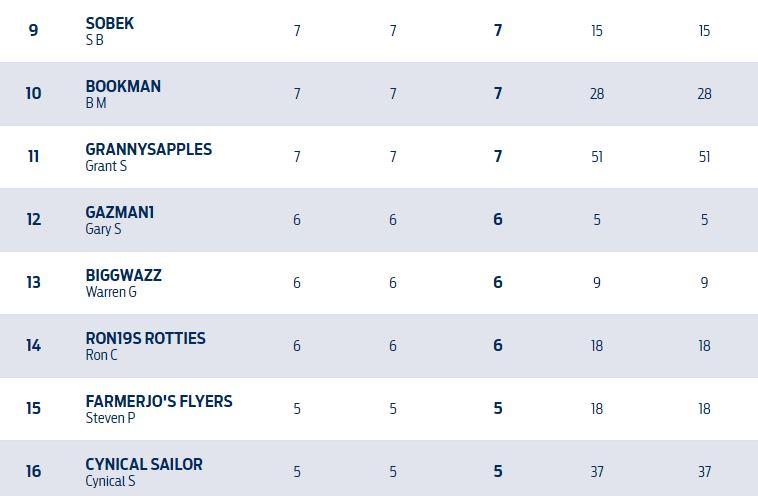The height and width of the screenshot is (496, 758).
Task: Select rank number 16
Action: coord(33,472)
